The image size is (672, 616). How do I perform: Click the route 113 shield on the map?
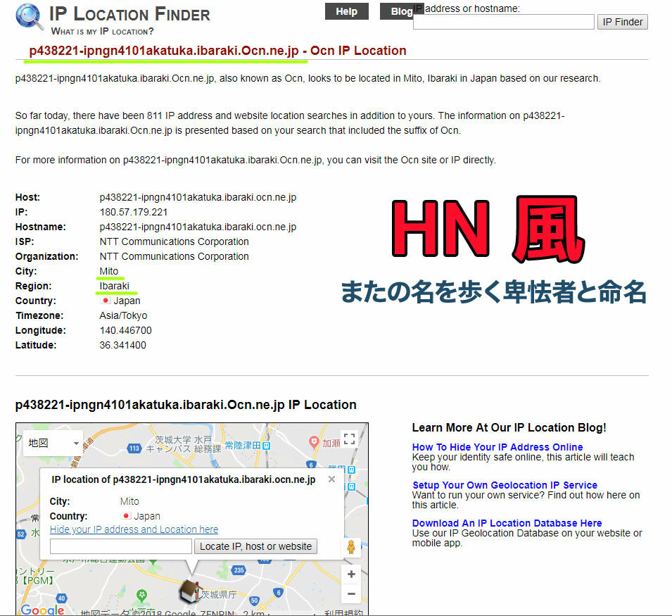click(x=134, y=448)
